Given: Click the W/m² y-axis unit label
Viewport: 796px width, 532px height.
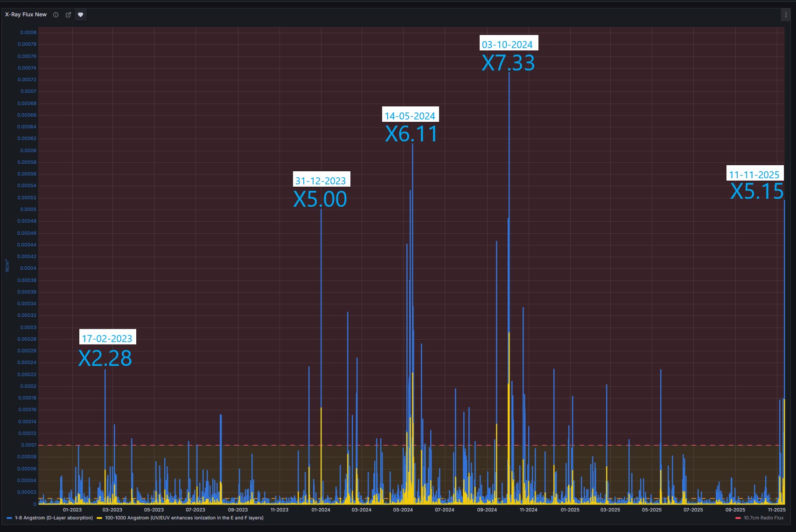Looking at the screenshot, I should (7, 266).
